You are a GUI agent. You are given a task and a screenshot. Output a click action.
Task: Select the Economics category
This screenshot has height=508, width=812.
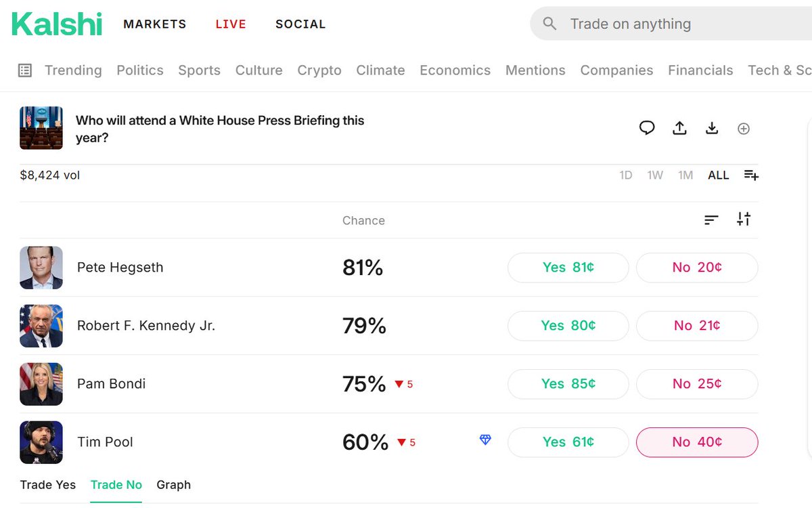[455, 70]
